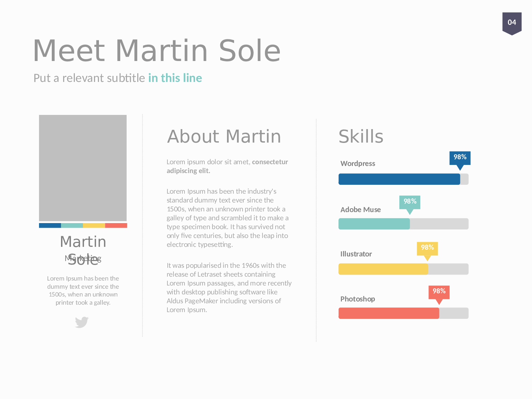The width and height of the screenshot is (532, 399).
Task: Click the blue 98% Wordpress marker
Action: pos(460,157)
